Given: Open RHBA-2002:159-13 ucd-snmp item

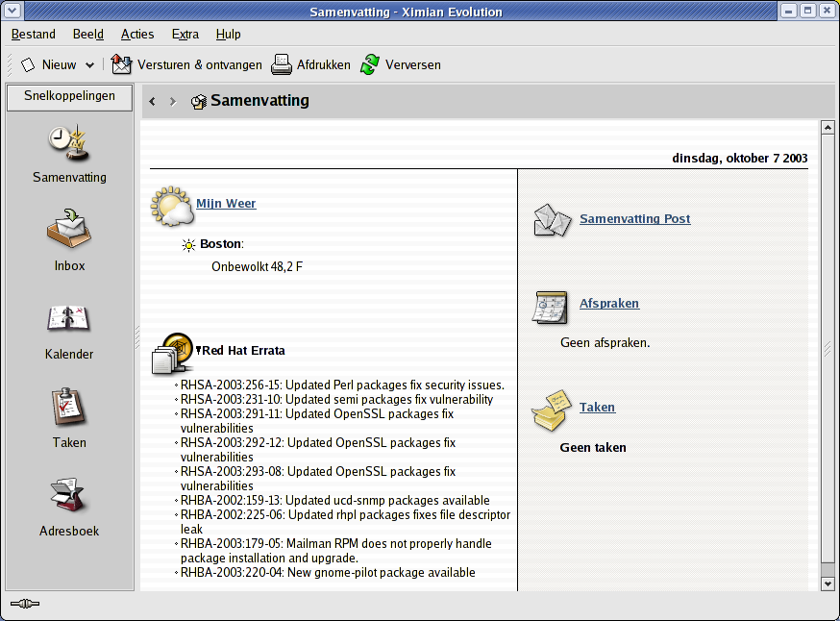Looking at the screenshot, I should pyautogui.click(x=334, y=501).
